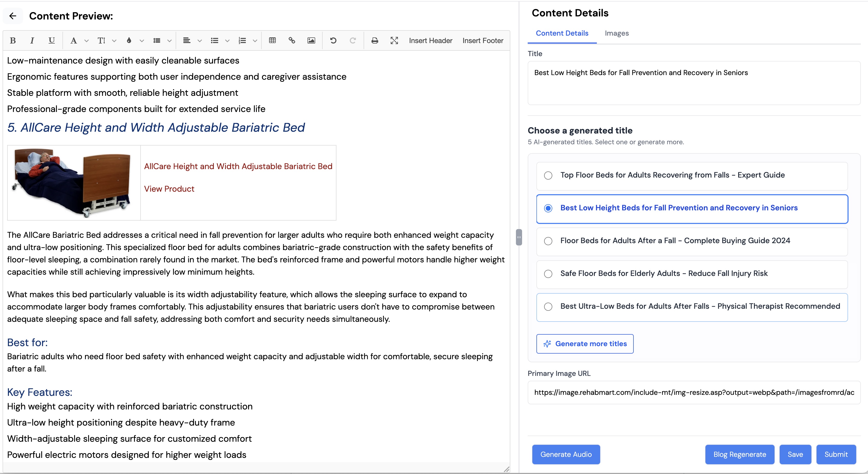Image resolution: width=868 pixels, height=474 pixels.
Task: Toggle underline formatting
Action: [51, 40]
